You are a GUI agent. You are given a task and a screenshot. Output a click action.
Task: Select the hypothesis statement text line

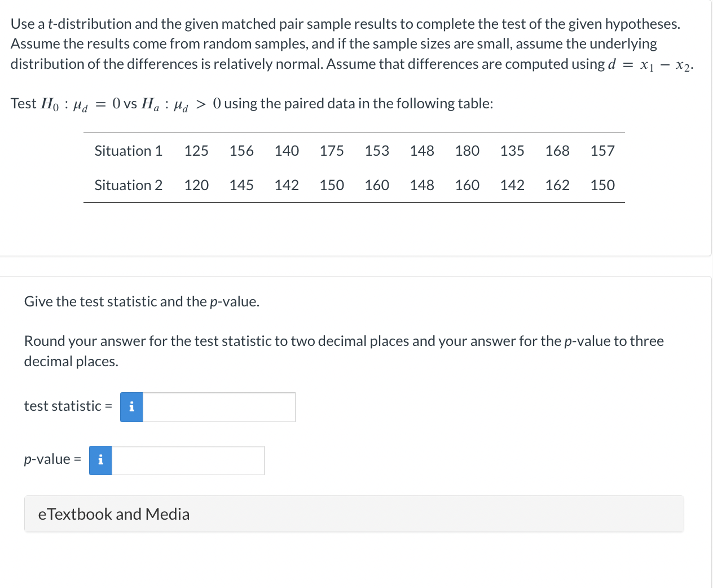tap(252, 103)
